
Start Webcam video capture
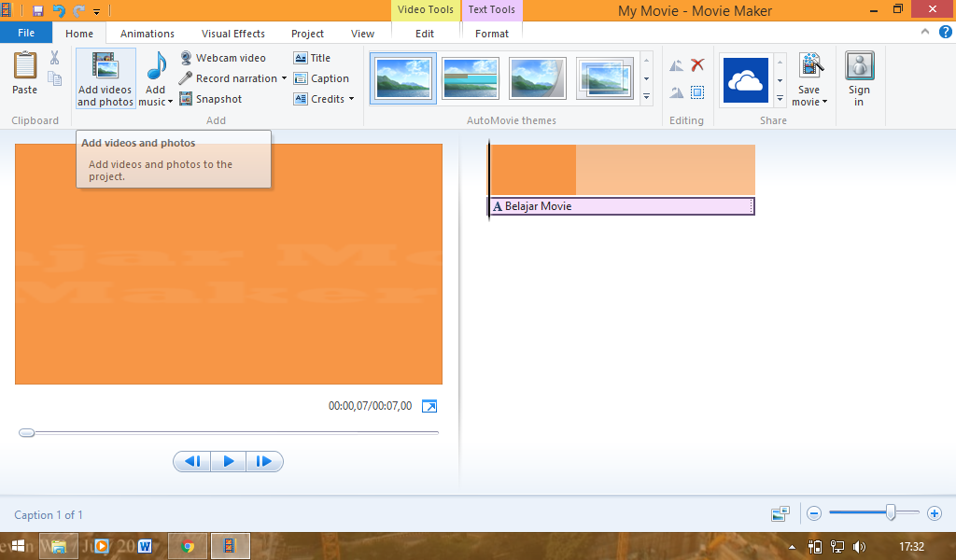click(x=223, y=58)
